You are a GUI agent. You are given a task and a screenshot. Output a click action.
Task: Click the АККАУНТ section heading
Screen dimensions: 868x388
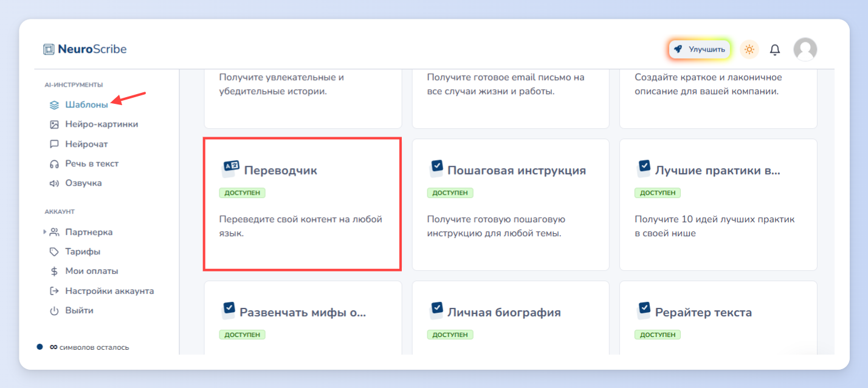[60, 212]
